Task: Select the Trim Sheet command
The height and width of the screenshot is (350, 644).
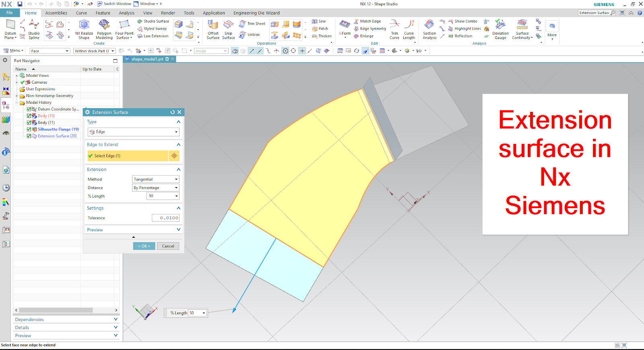Action: 252,24
